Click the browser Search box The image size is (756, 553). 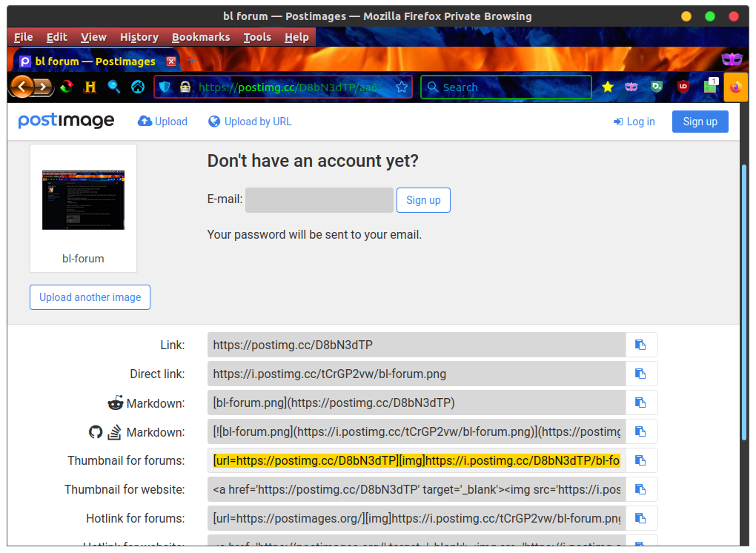click(x=506, y=87)
